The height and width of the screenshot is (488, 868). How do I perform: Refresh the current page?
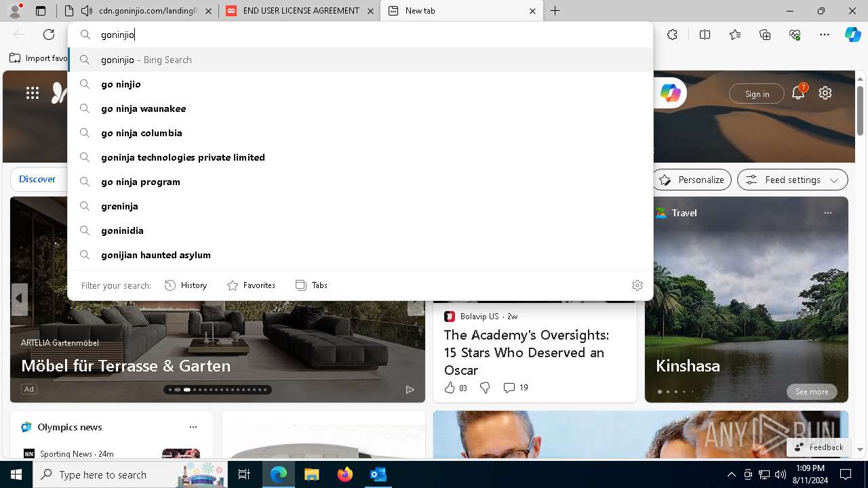[x=49, y=35]
